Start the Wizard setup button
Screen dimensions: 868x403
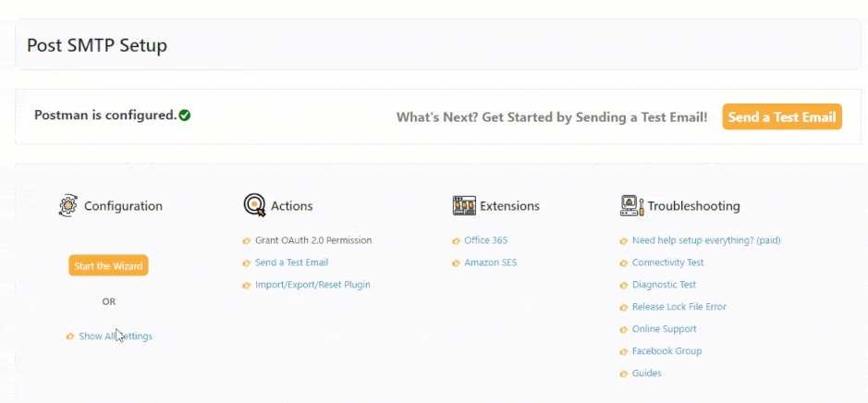pyautogui.click(x=108, y=266)
